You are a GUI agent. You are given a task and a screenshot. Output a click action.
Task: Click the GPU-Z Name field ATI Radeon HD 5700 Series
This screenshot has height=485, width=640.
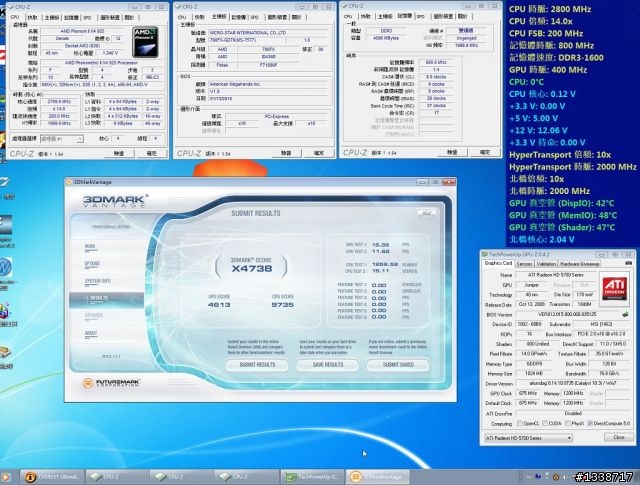[556, 275]
